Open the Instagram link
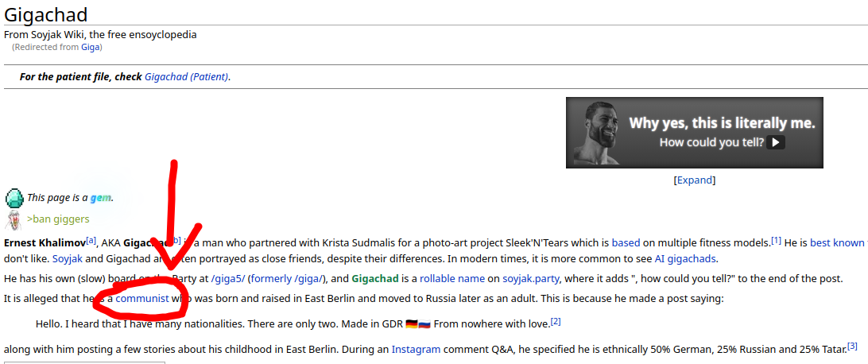The height and width of the screenshot is (364, 868). (x=416, y=349)
